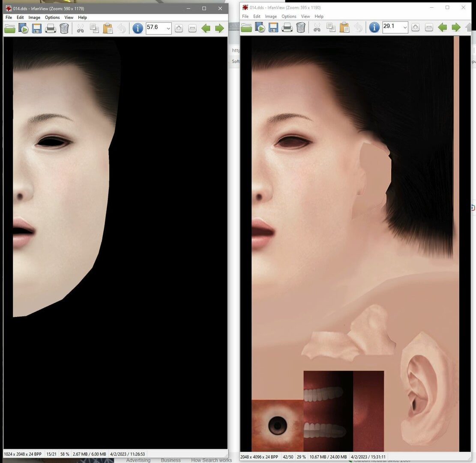The image size is (476, 463).
Task: Expand zoom dropdown showing 57.6 in left window
Action: point(168,29)
